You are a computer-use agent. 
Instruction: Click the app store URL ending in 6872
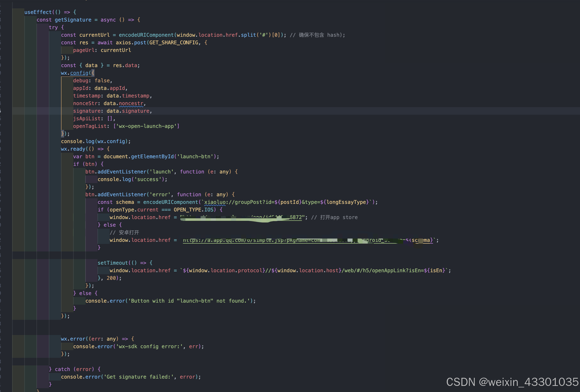click(242, 217)
